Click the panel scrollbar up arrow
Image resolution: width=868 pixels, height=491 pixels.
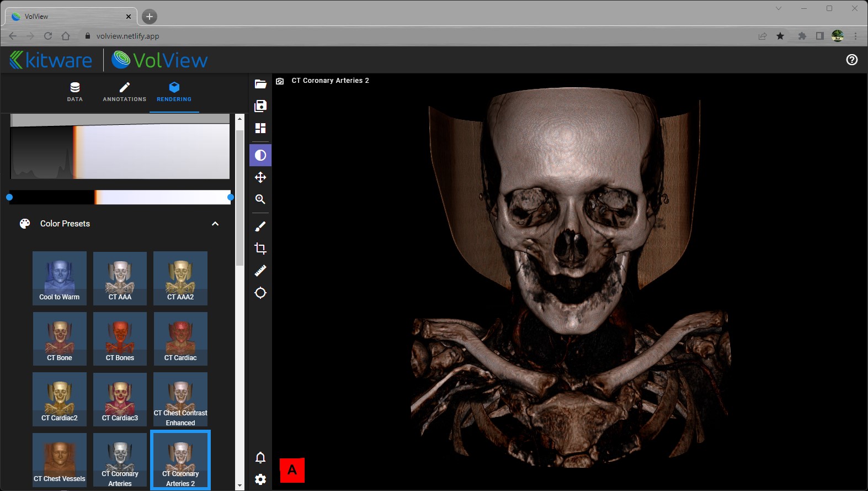(x=239, y=118)
